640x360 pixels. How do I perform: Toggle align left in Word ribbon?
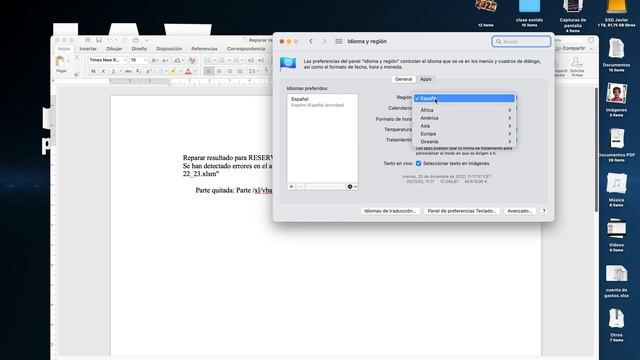pyautogui.click(x=209, y=71)
